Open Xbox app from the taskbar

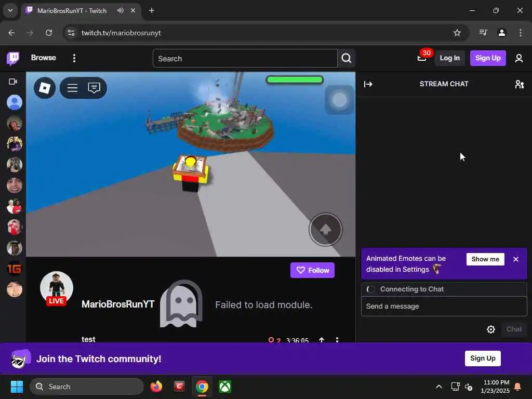[x=224, y=387]
